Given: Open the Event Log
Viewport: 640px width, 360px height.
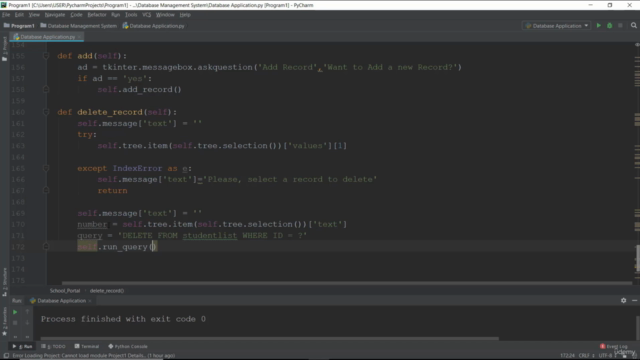Looking at the screenshot, I should click(x=614, y=347).
